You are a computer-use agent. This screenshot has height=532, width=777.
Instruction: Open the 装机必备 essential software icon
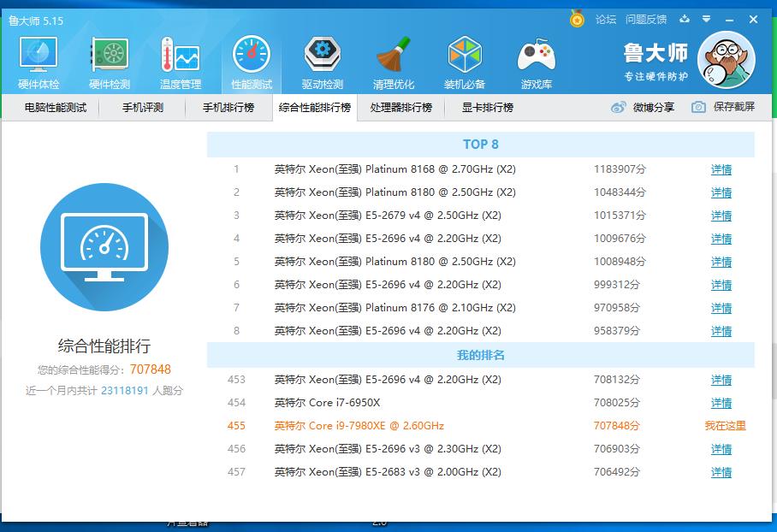(x=465, y=63)
